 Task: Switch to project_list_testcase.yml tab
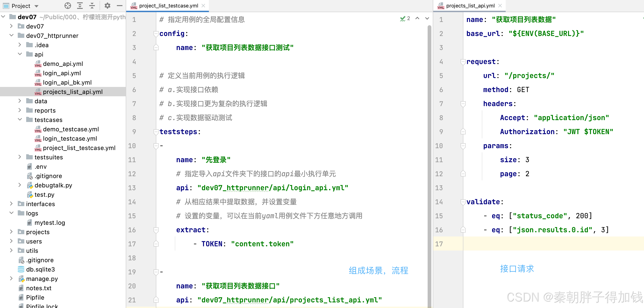[x=168, y=6]
